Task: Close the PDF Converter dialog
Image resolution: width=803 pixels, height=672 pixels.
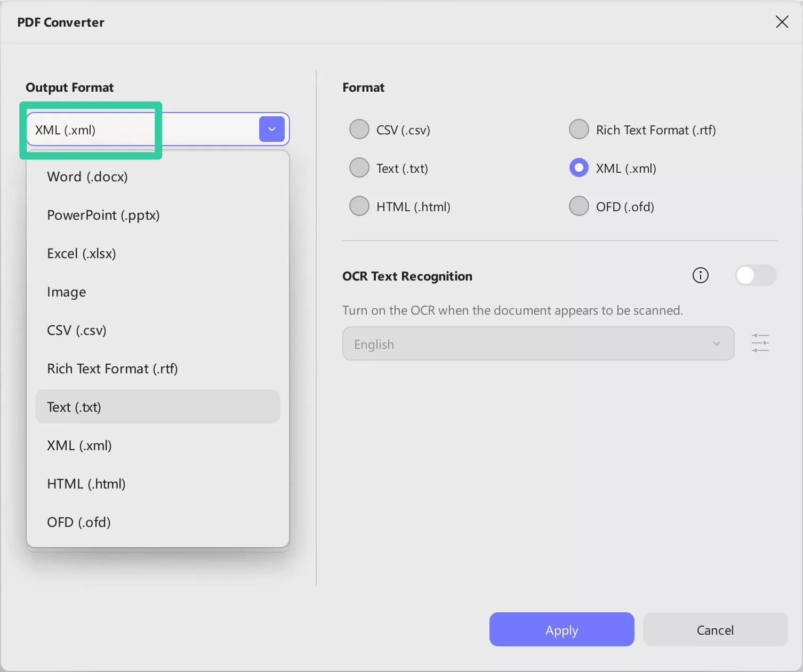Action: coord(782,22)
